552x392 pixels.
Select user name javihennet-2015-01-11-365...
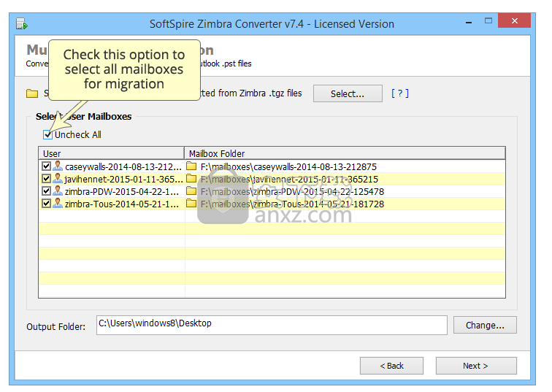[x=123, y=180]
